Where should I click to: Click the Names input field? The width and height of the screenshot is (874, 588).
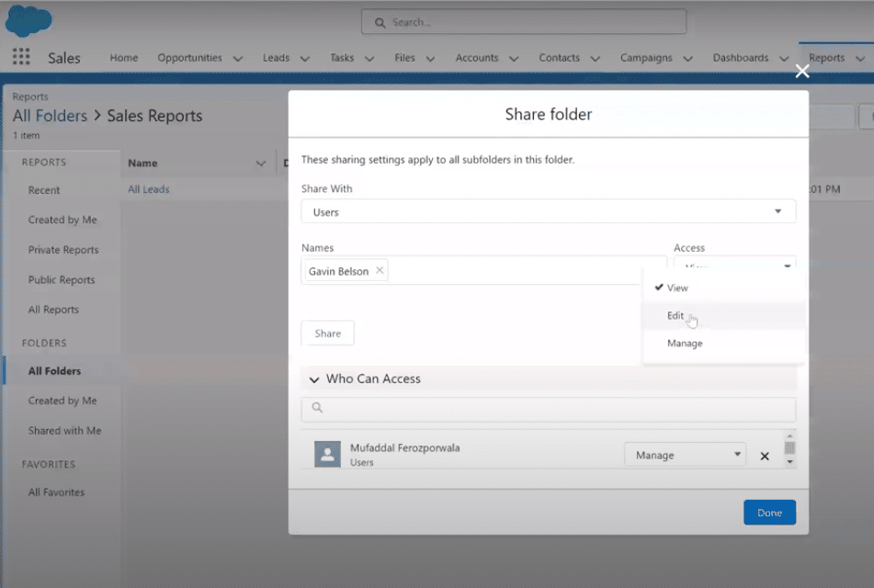[483, 270]
